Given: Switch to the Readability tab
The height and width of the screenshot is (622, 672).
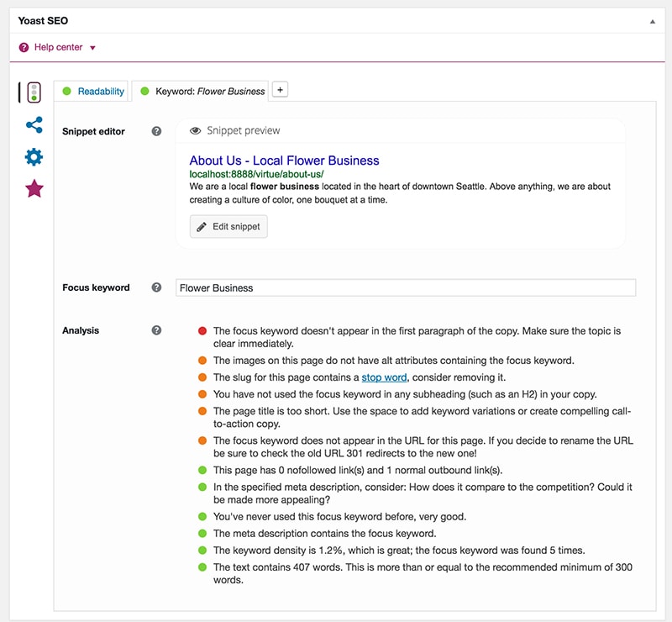Looking at the screenshot, I should (x=91, y=91).
